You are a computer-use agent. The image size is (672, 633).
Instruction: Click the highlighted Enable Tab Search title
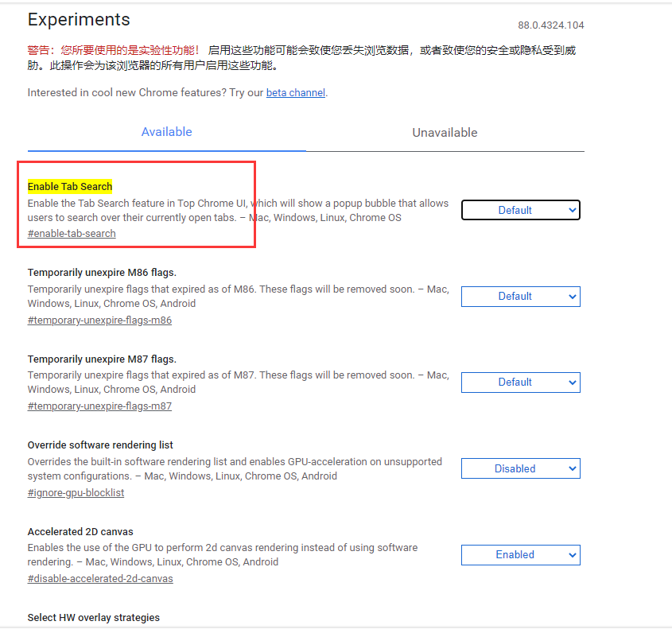[x=69, y=186]
